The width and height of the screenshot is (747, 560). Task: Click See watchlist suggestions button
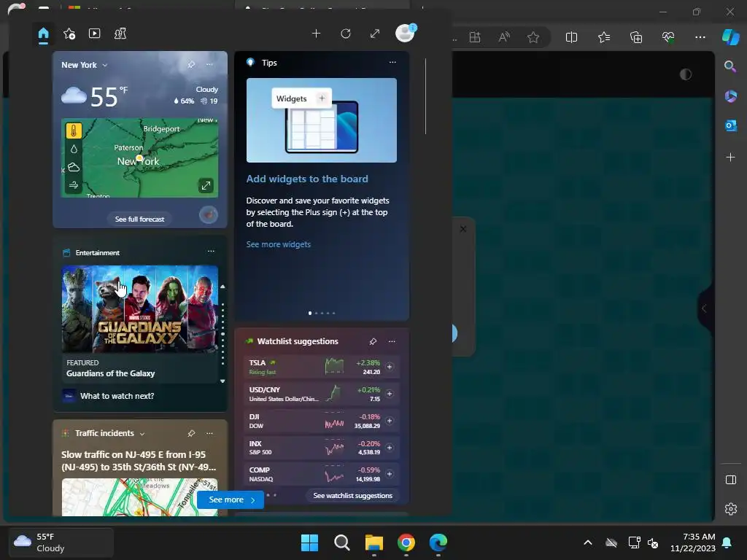click(353, 496)
